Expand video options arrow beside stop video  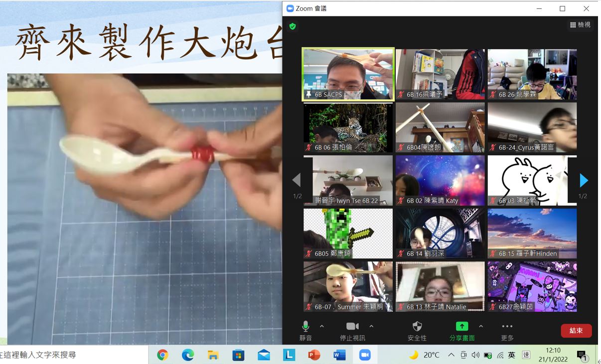pyautogui.click(x=371, y=326)
